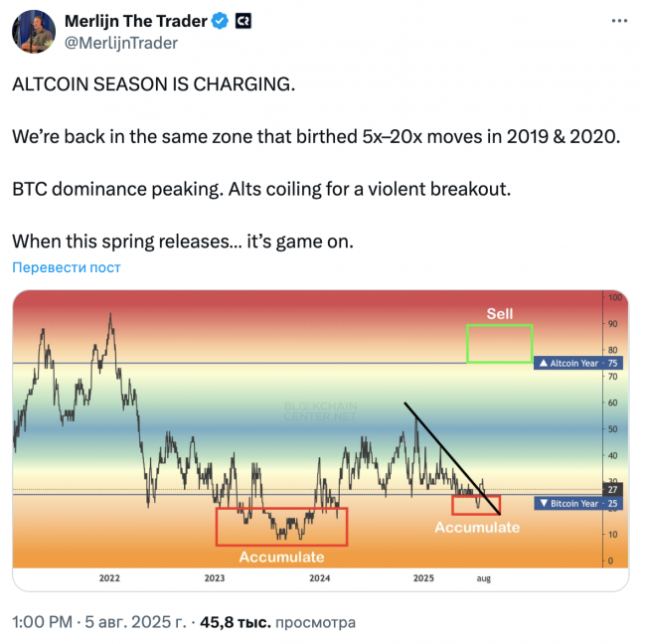Click the small red Accumulate box near 2025
646x644 pixels.
point(476,505)
